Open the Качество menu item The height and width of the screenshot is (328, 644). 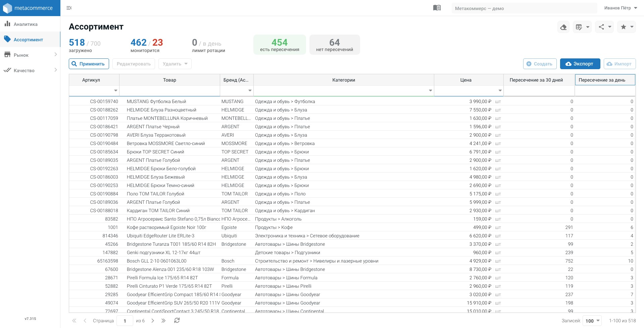click(x=30, y=71)
